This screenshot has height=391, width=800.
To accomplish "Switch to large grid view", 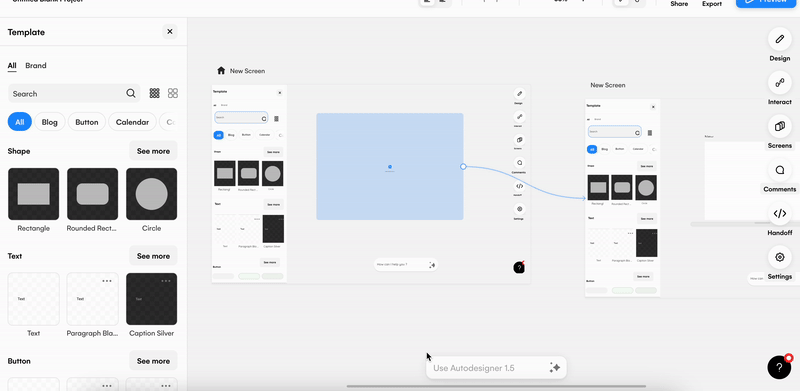I will coord(173,93).
